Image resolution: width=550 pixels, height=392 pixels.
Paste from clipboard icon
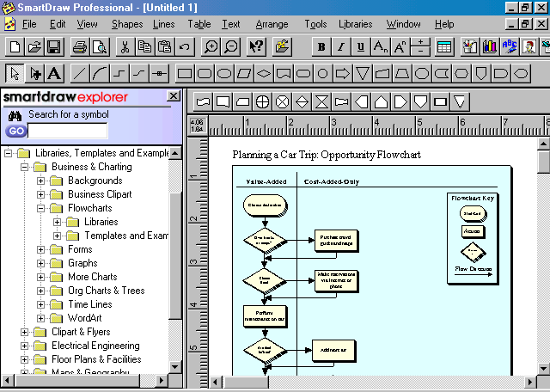click(164, 47)
